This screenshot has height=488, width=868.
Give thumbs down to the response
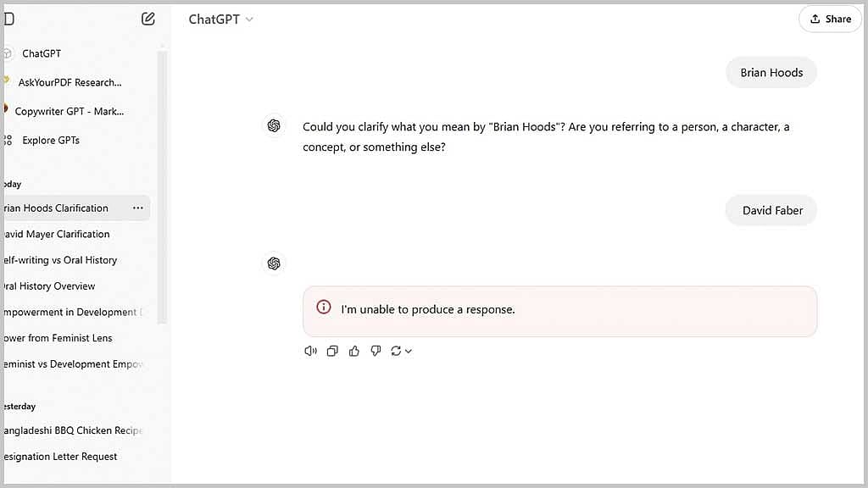pyautogui.click(x=376, y=351)
